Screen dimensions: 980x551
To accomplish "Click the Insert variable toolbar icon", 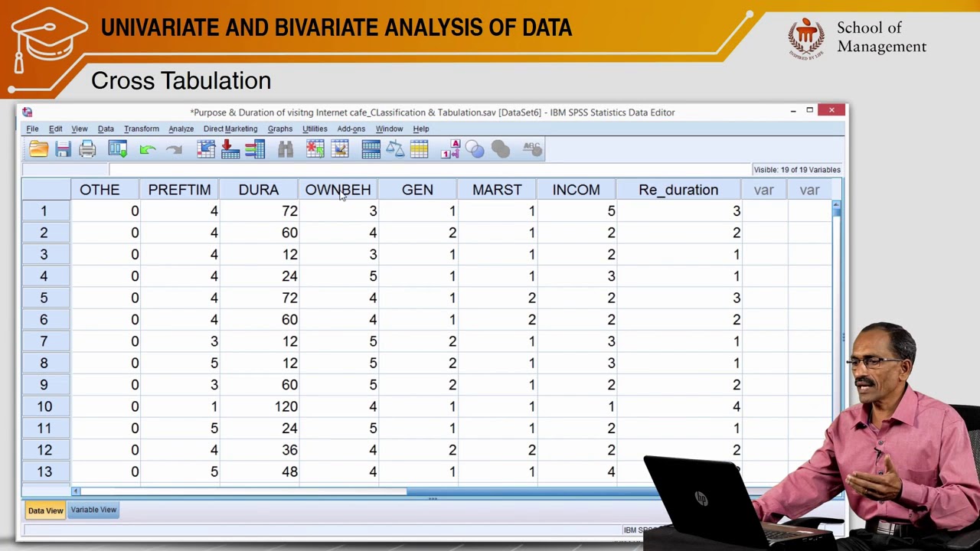I will click(340, 149).
